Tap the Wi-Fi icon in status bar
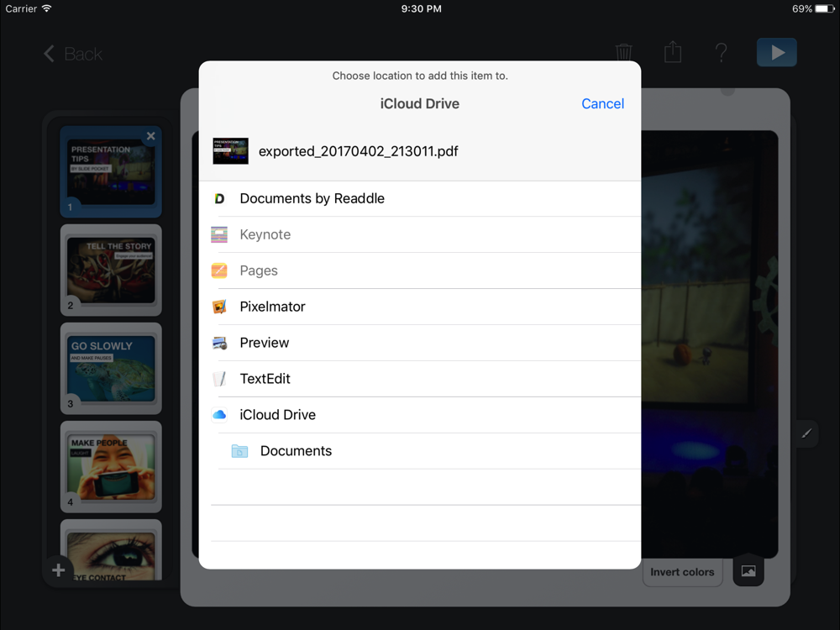The height and width of the screenshot is (630, 840). pyautogui.click(x=46, y=8)
